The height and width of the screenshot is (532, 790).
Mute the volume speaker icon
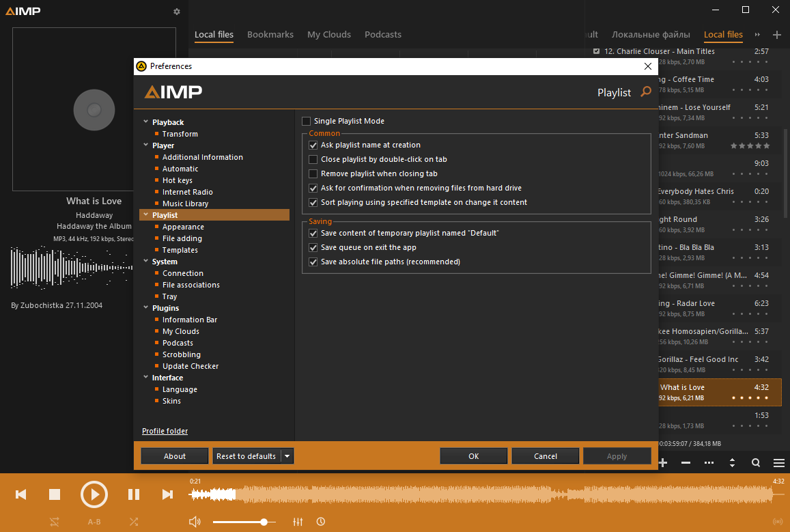tap(195, 522)
